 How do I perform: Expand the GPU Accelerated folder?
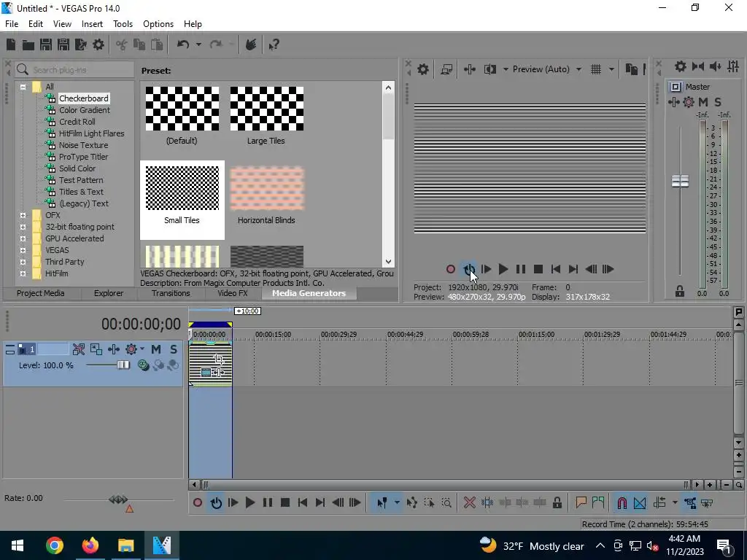pos(23,238)
